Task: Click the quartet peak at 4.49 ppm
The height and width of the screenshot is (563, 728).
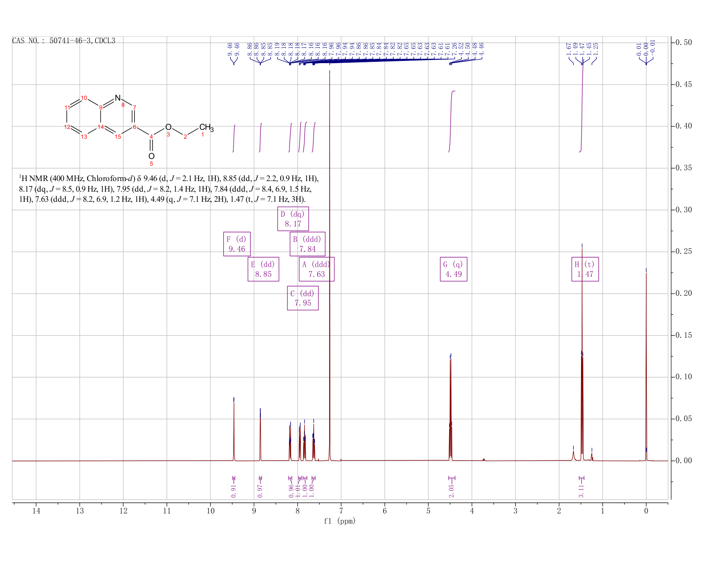Action: click(450, 408)
